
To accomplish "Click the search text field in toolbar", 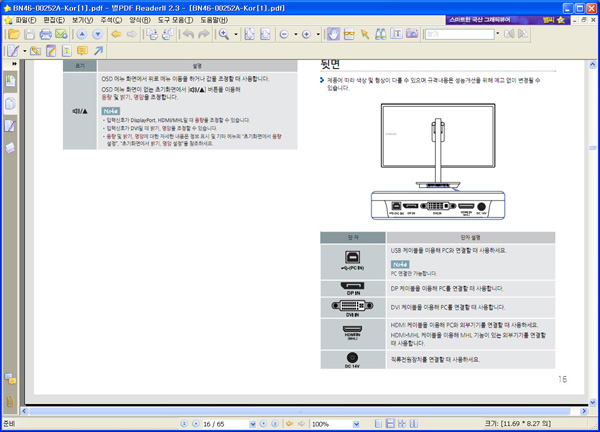I will point(459,34).
